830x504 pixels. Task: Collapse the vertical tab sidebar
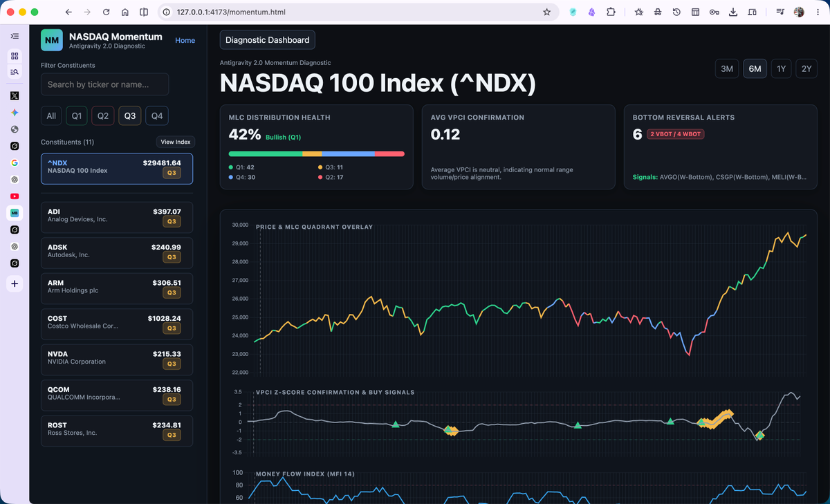click(15, 36)
